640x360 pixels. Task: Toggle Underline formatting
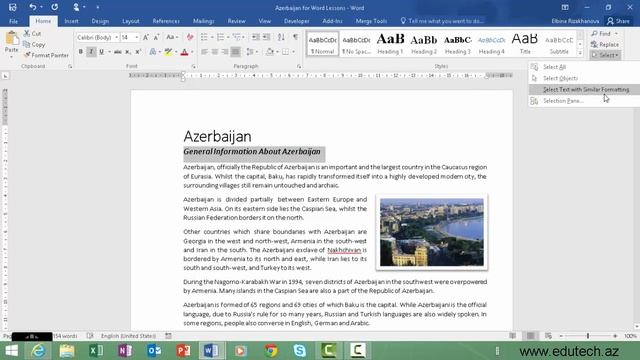point(101,52)
